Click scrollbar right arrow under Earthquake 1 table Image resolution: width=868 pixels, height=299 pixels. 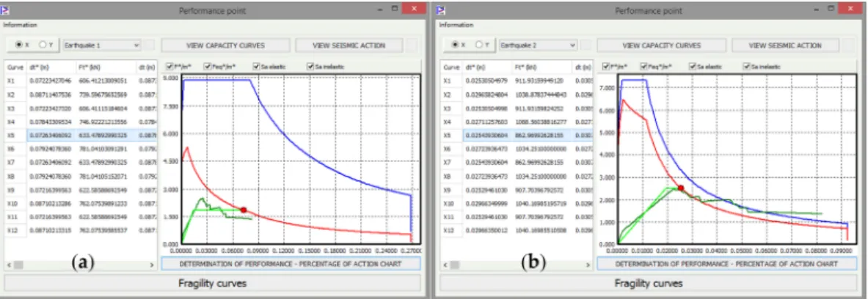pyautogui.click(x=152, y=265)
